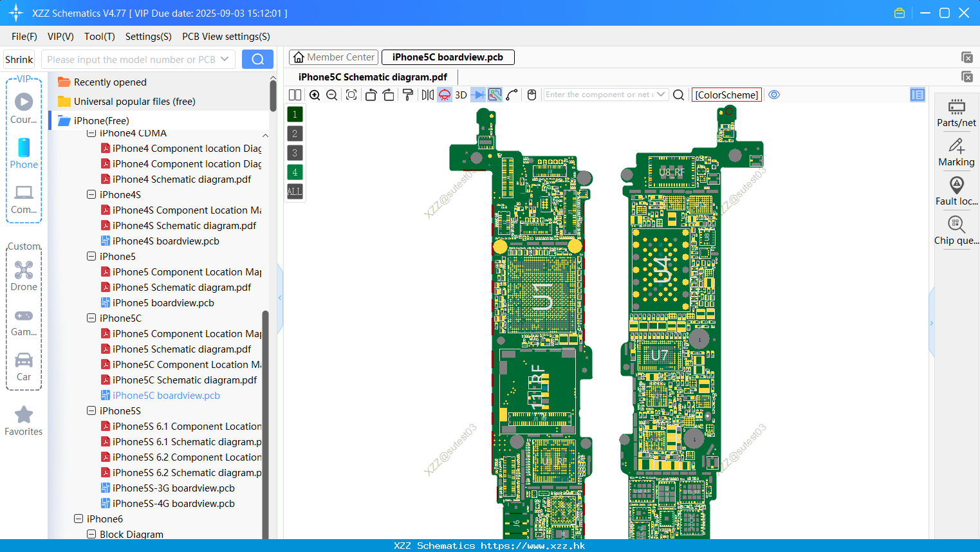The image size is (980, 552).
Task: Switch to 3D board view
Action: click(461, 95)
